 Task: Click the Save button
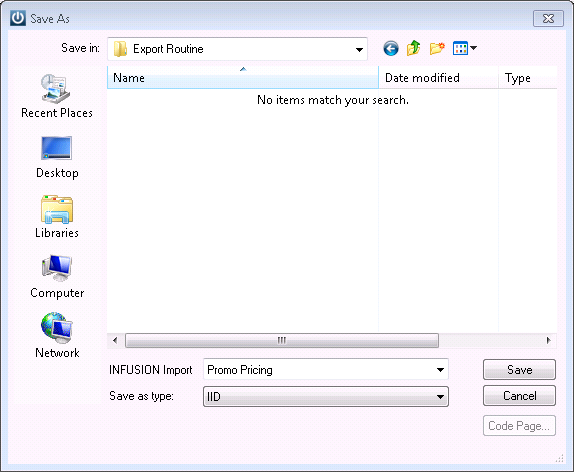point(519,370)
